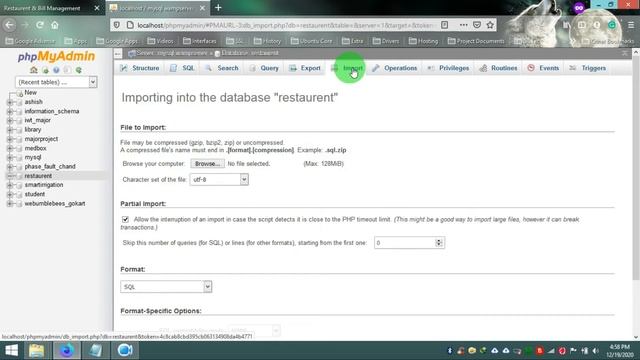Toggle allow interruption of import checkbox
The image size is (640, 360).
125,220
